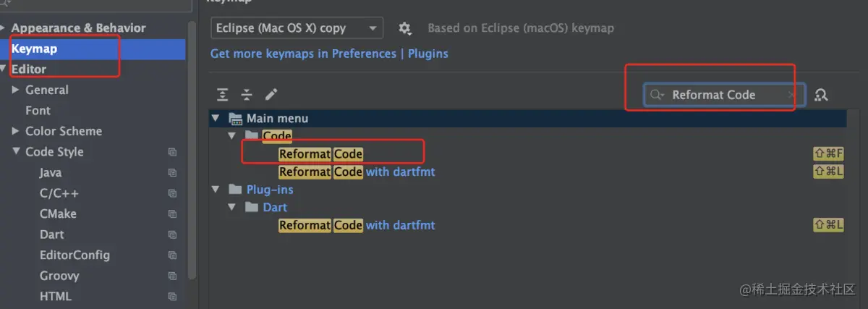Click the copy icon beside Code Style
This screenshot has width=868, height=309.
tap(172, 152)
